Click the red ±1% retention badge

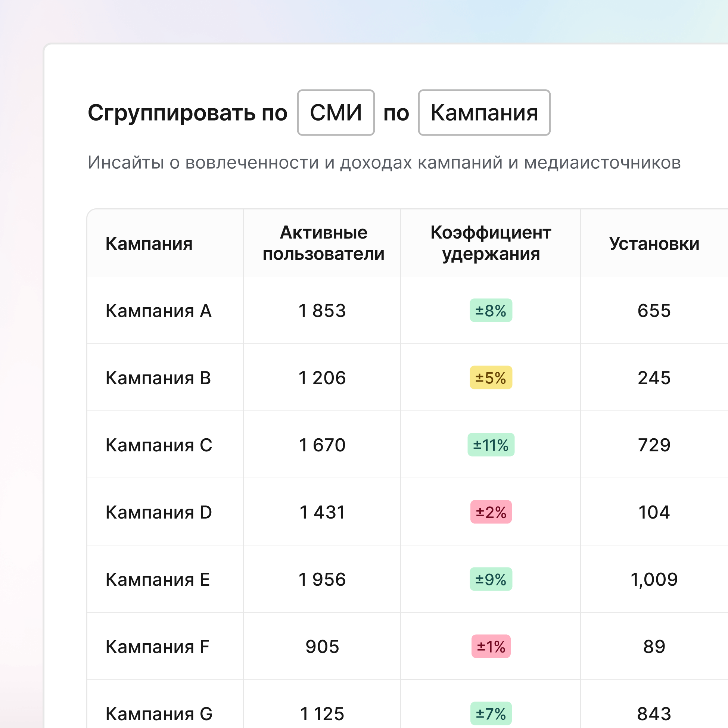click(491, 647)
